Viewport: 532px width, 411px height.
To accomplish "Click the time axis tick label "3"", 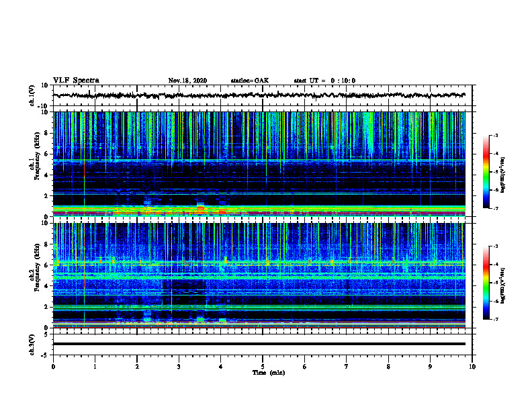I will click(179, 367).
